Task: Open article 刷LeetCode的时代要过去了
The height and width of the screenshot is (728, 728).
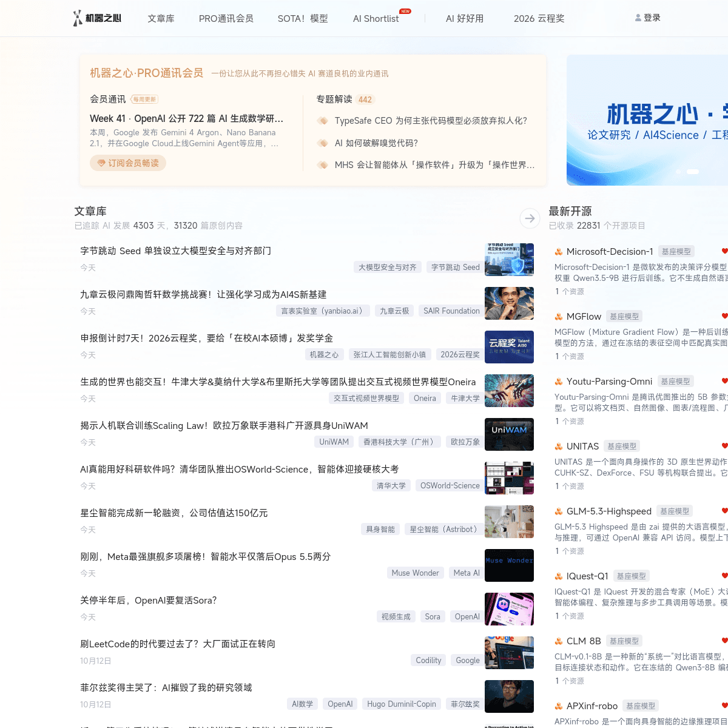Action: (178, 644)
